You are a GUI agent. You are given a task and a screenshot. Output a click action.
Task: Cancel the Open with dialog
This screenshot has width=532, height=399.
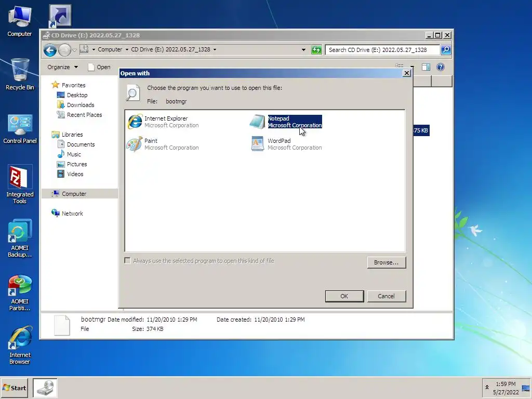(386, 296)
